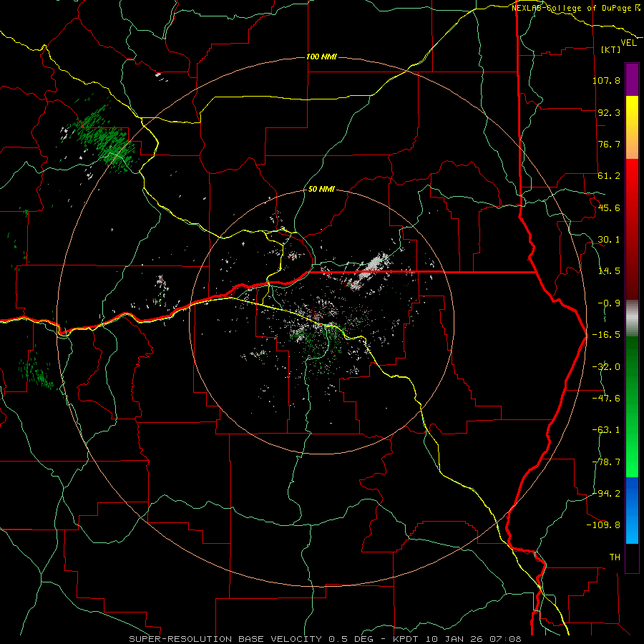644x644 pixels.
Task: Click the -94.2 legend value
Action: point(606,493)
